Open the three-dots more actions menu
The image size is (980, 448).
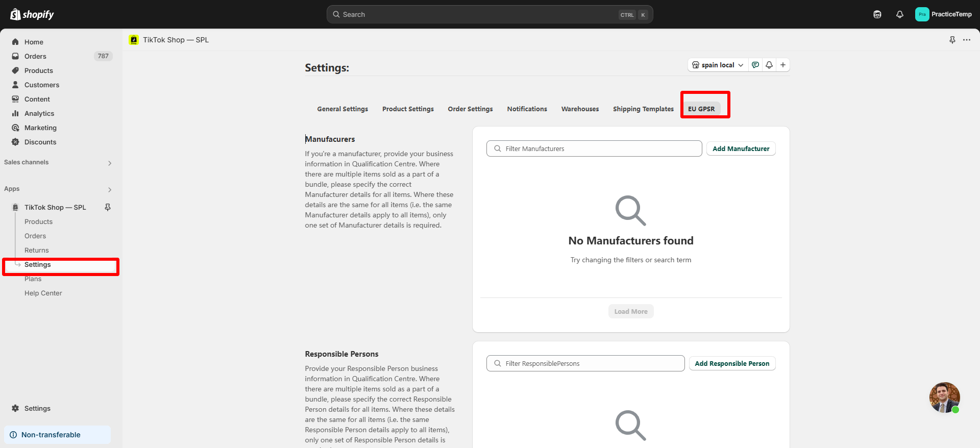[967, 40]
